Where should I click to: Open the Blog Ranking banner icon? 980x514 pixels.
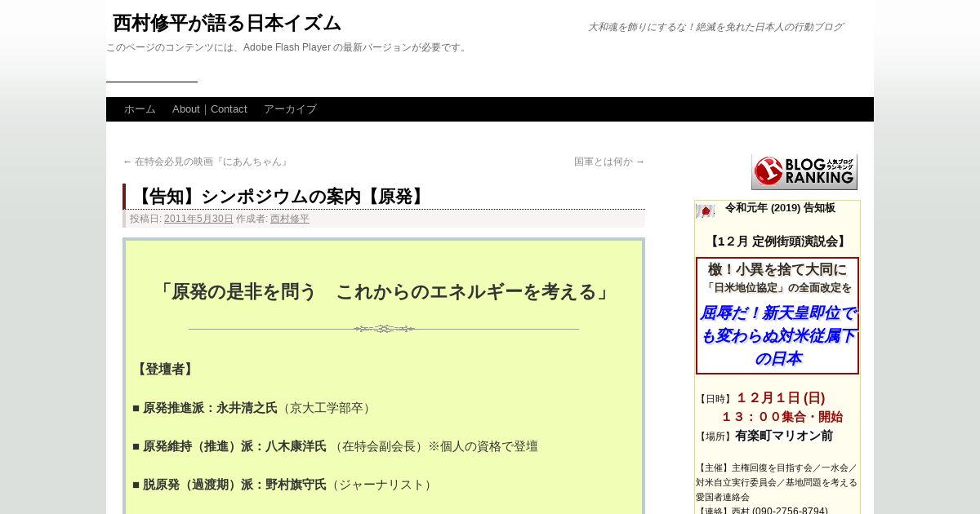pos(804,171)
